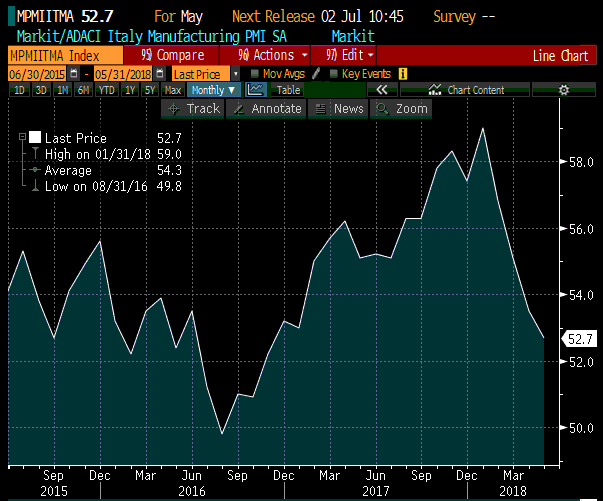Click the Markit source label
603x501 pixels.
(353, 37)
